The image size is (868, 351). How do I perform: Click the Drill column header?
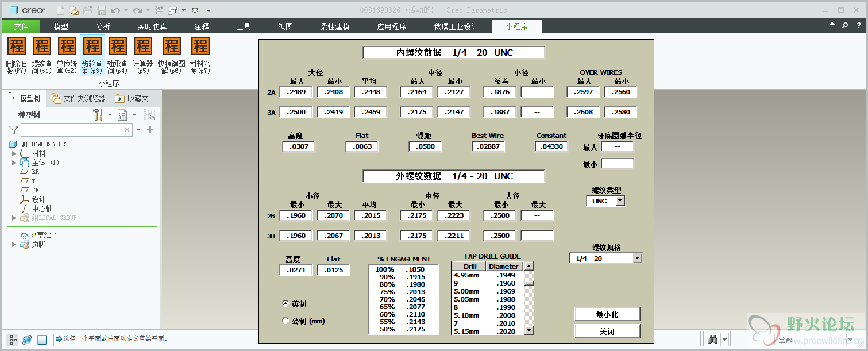469,266
